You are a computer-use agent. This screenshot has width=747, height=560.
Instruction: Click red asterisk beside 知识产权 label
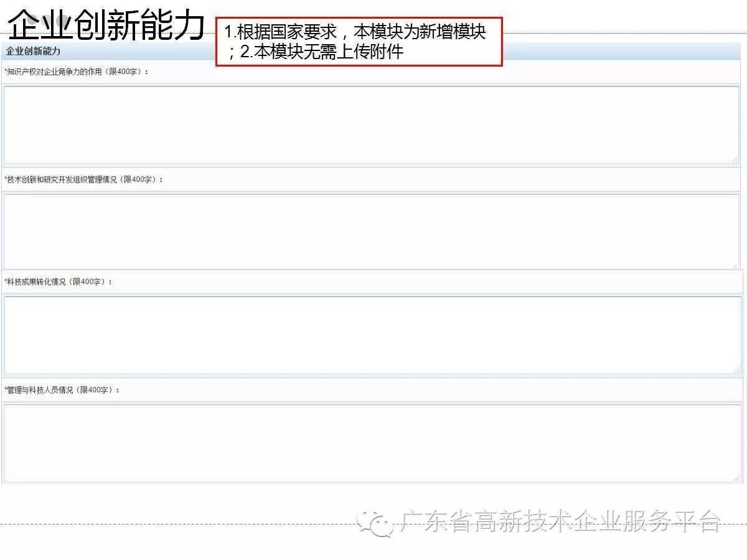pos(6,72)
